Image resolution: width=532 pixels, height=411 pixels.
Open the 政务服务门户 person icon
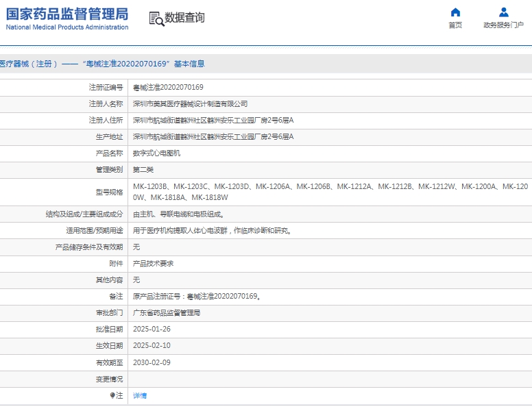click(x=503, y=12)
